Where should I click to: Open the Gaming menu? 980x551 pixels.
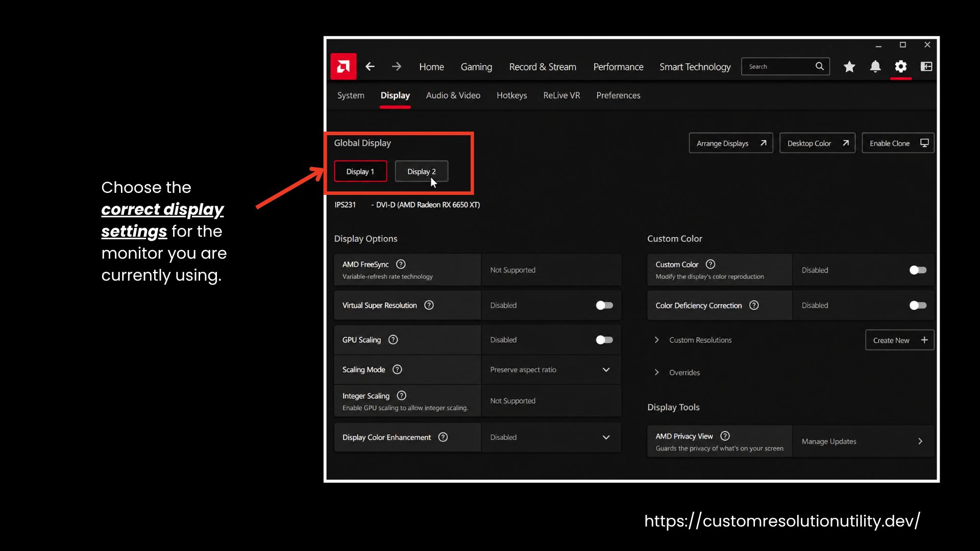(x=476, y=67)
